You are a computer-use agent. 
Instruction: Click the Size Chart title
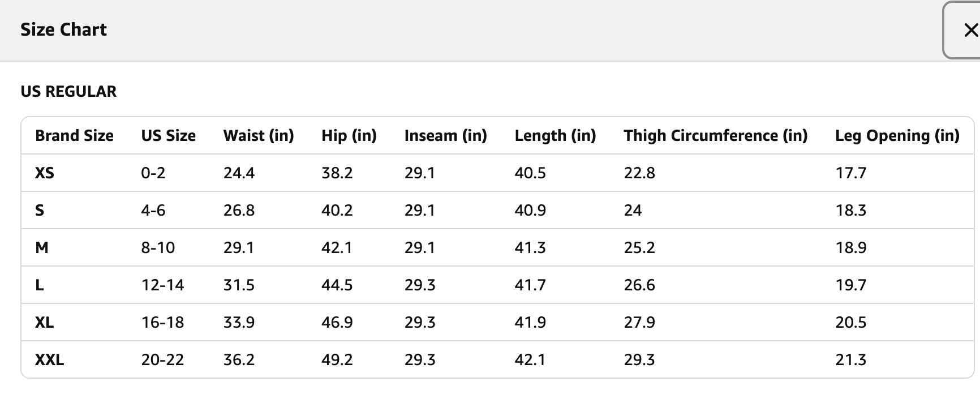point(63,29)
